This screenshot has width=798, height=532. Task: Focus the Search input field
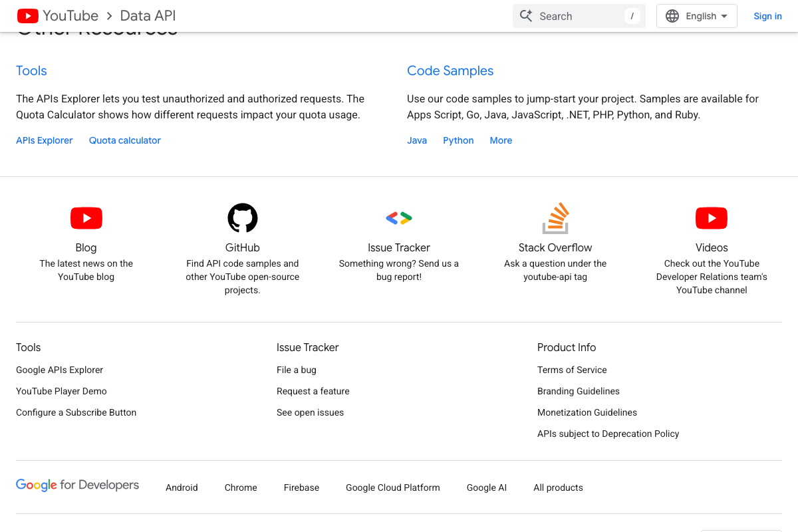click(x=579, y=16)
